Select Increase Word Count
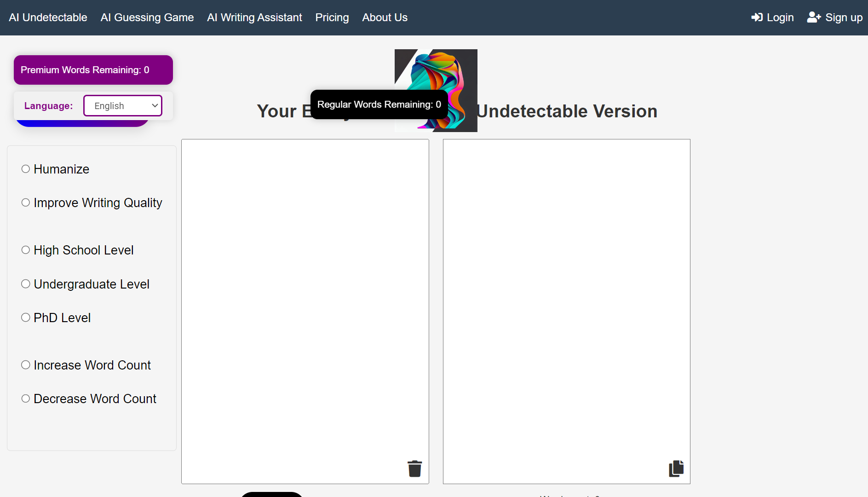This screenshot has width=868, height=497. (26, 364)
